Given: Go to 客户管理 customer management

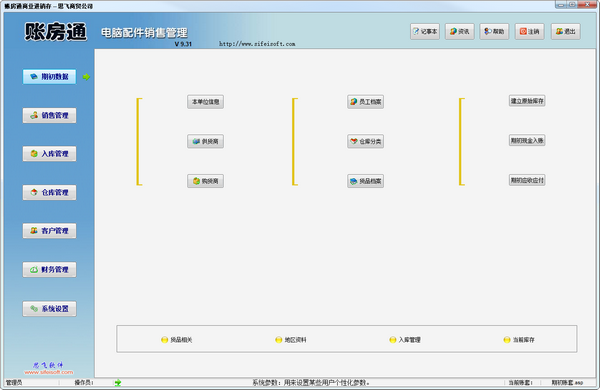Looking at the screenshot, I should tap(49, 231).
